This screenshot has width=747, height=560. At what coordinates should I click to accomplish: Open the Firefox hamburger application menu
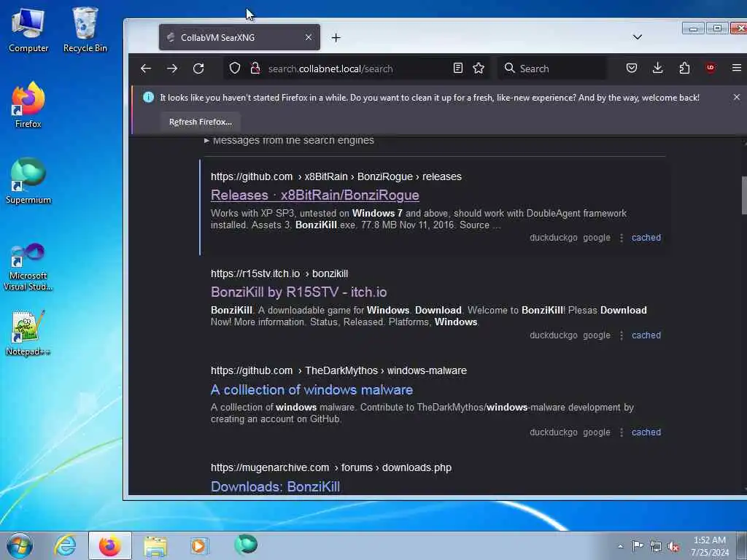737,68
